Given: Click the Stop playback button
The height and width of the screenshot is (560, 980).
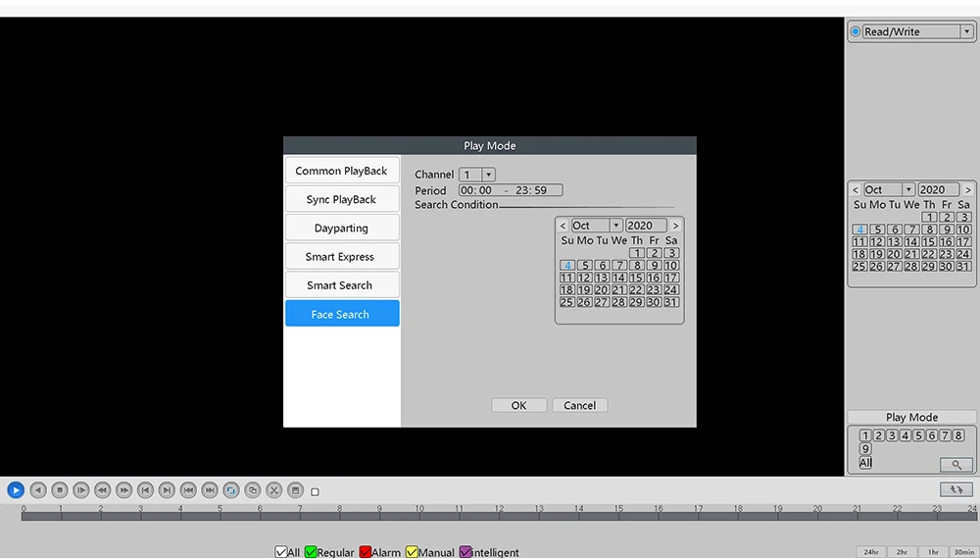Looking at the screenshot, I should click(x=60, y=490).
